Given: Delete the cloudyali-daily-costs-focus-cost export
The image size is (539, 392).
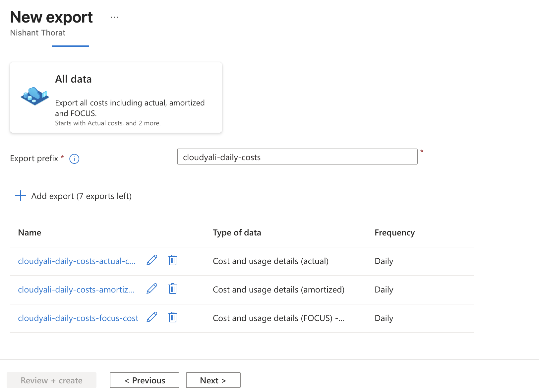Looking at the screenshot, I should click(172, 317).
